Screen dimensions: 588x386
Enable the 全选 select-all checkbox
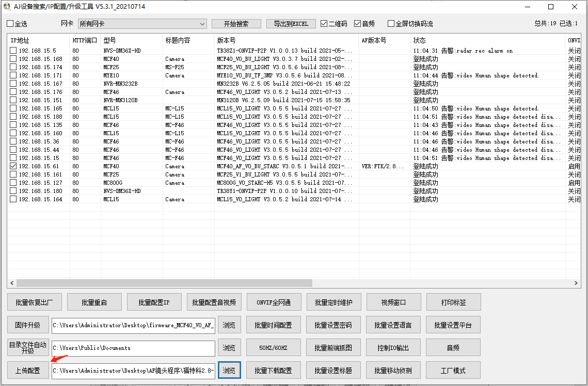coord(10,24)
